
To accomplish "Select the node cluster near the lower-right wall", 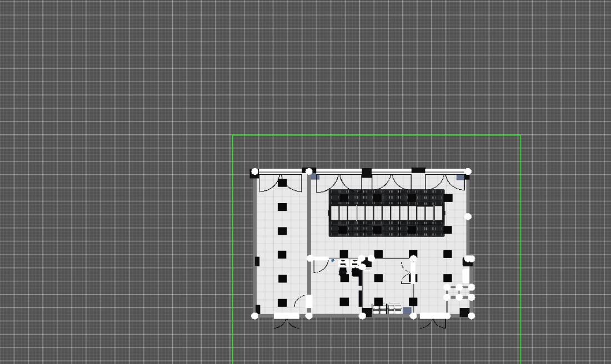I will pyautogui.click(x=459, y=292).
